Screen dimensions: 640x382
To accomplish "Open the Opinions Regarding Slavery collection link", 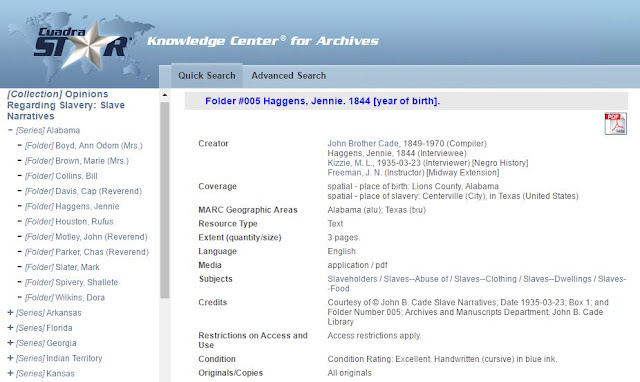I will point(66,105).
